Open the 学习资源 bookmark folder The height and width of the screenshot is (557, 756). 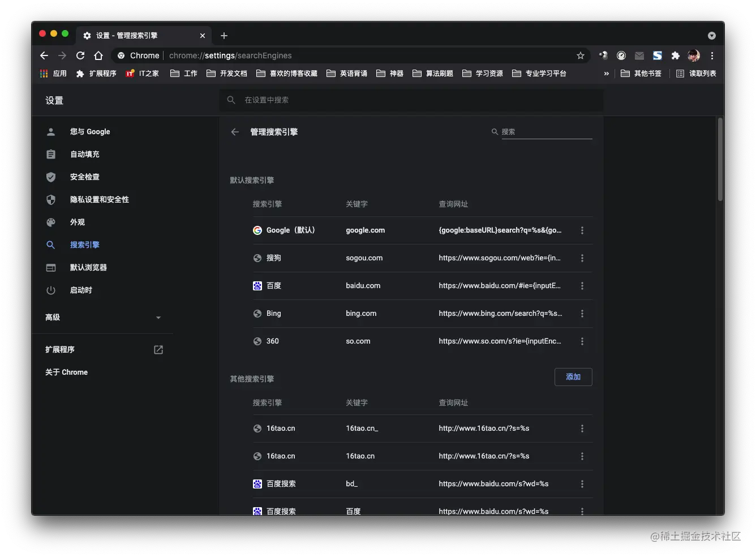coord(483,74)
